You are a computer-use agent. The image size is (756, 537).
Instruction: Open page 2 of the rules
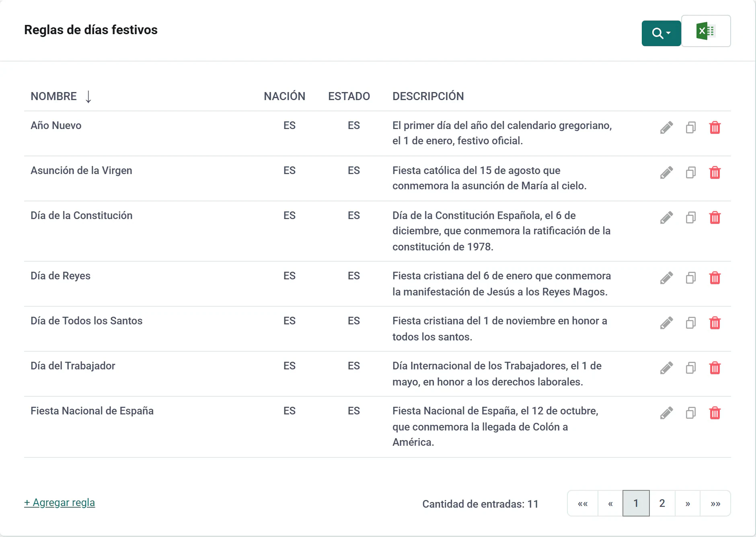tap(662, 504)
